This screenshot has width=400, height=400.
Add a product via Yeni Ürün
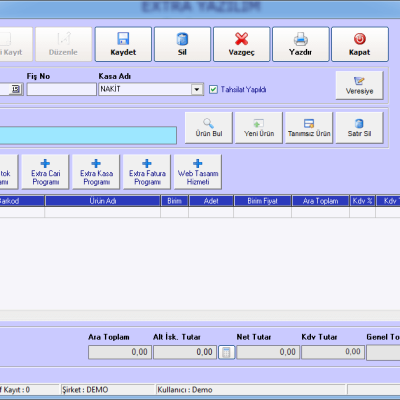click(x=259, y=128)
